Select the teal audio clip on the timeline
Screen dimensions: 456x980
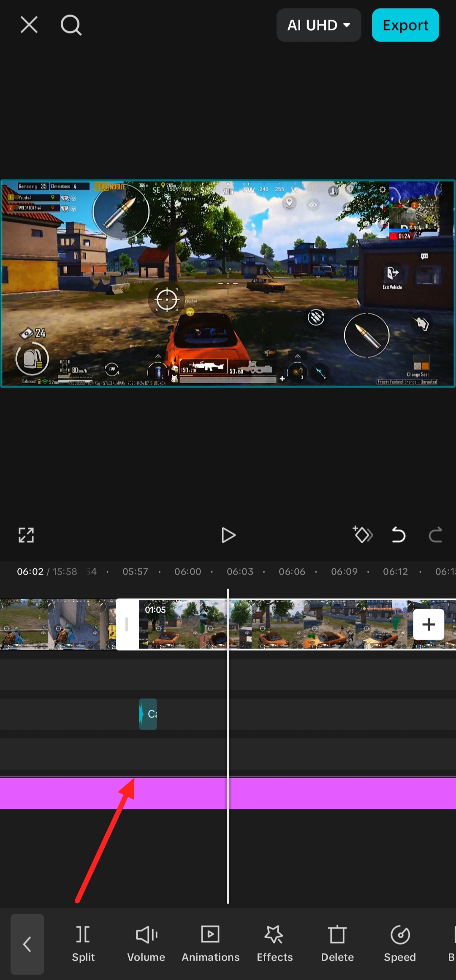[148, 714]
